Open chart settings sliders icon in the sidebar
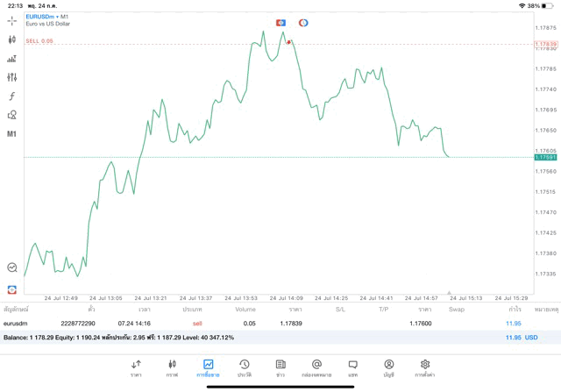The image size is (561, 392). click(11, 77)
